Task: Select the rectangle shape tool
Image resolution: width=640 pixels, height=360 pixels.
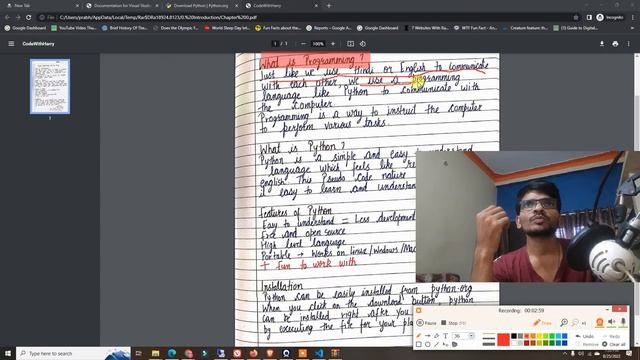Action: pos(418,344)
